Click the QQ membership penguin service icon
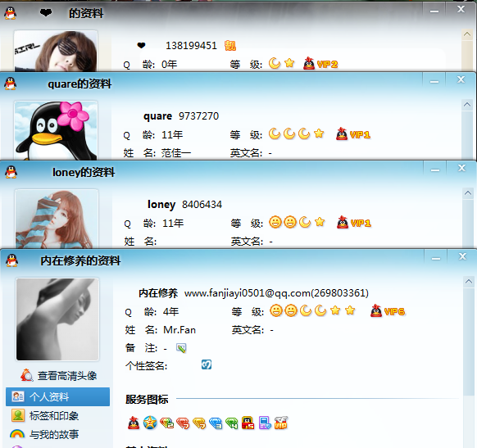The height and width of the screenshot is (448, 477). [x=134, y=423]
